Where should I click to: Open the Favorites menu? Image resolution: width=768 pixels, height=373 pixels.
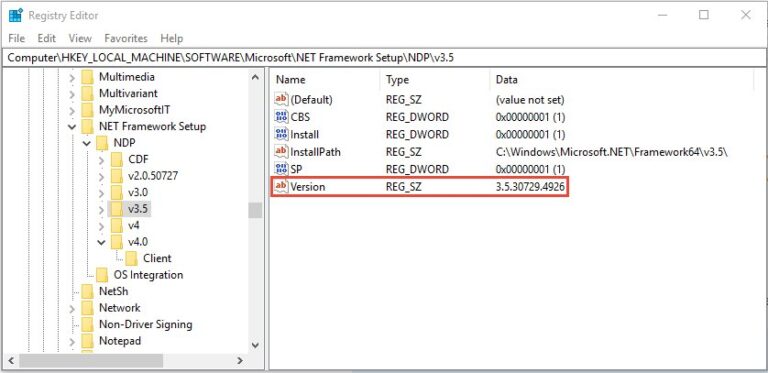(x=126, y=38)
